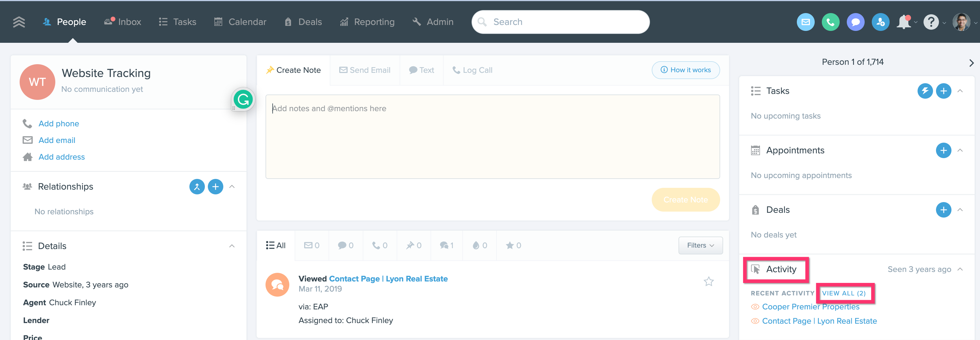Open Contact Page | Lyon Real Estate in Activity
Viewport: 980px width, 340px height.
click(x=819, y=321)
